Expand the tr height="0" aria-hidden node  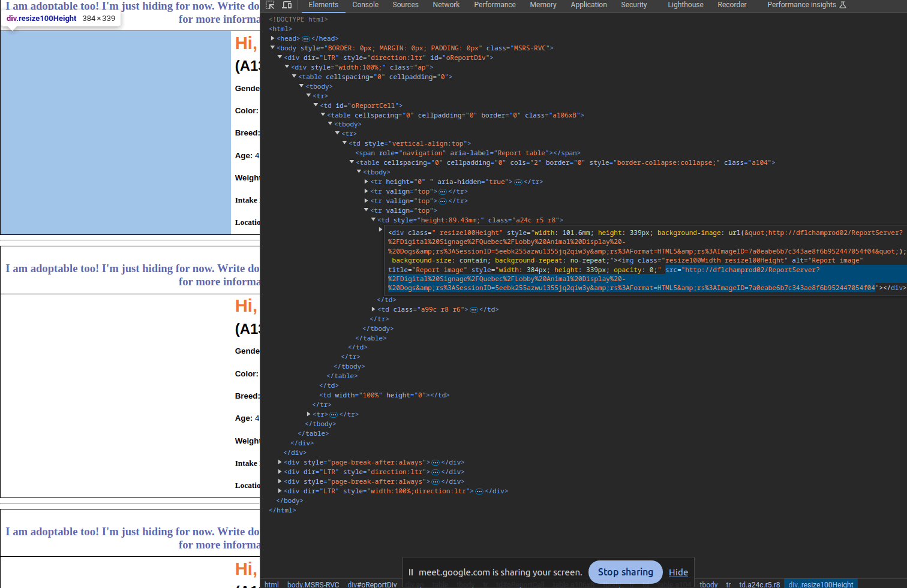point(367,182)
